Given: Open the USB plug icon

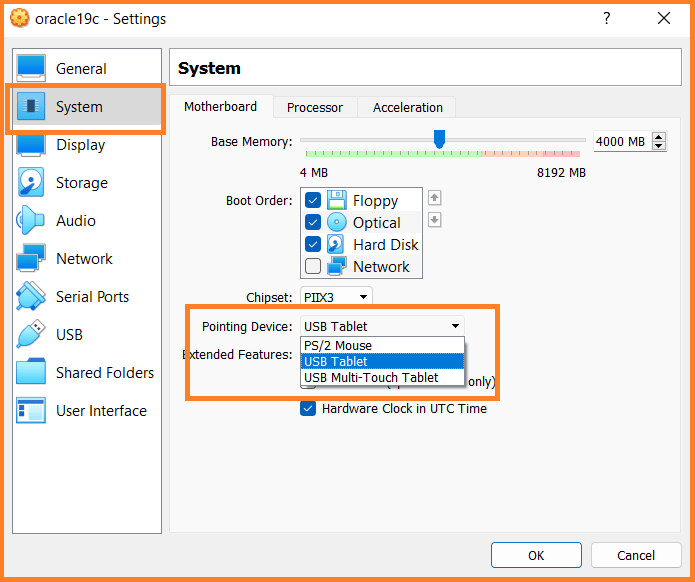Looking at the screenshot, I should tap(30, 334).
